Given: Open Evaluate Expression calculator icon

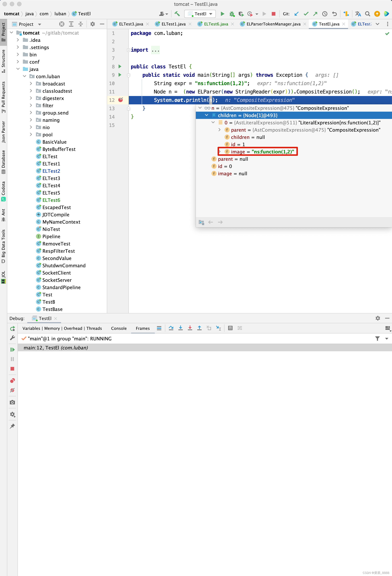Looking at the screenshot, I should point(230,328).
